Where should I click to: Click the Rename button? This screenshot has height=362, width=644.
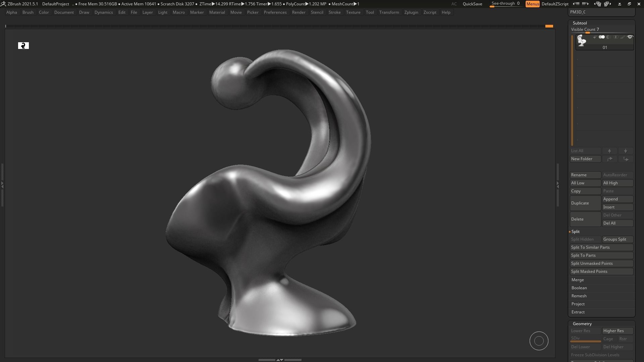click(x=585, y=175)
